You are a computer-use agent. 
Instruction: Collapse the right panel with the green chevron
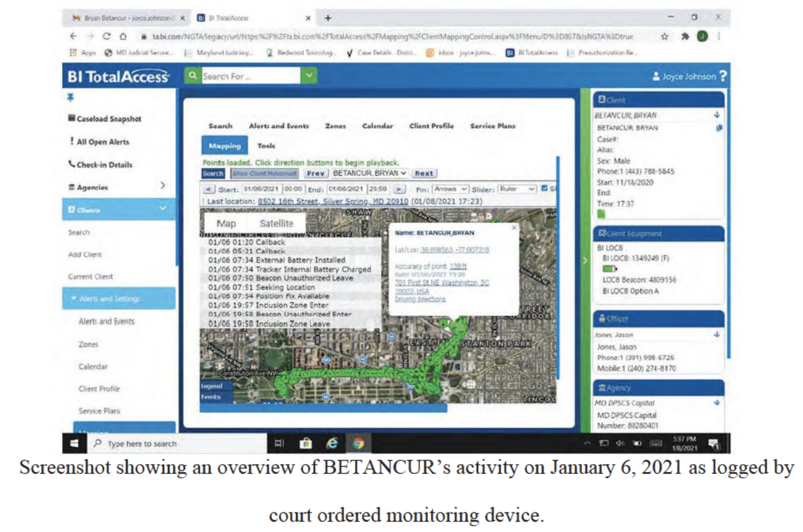tap(585, 260)
